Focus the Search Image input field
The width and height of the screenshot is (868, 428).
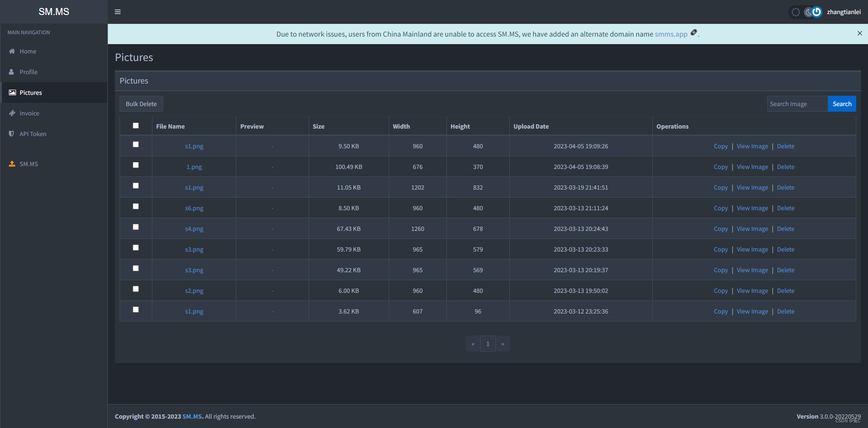coord(797,104)
